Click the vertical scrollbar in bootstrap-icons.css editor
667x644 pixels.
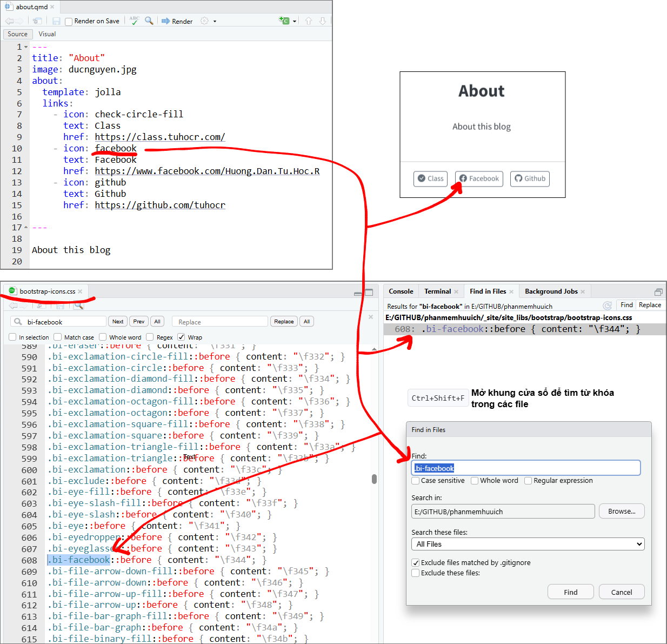[x=374, y=479]
